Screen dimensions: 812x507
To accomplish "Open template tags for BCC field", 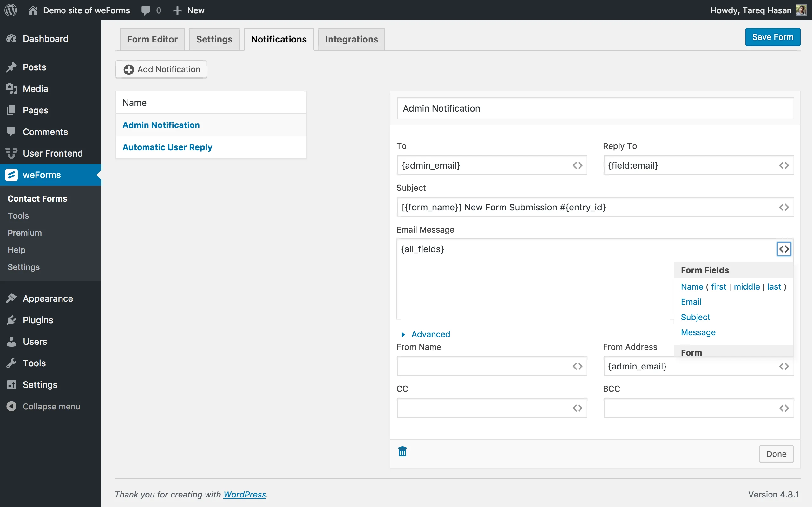I will click(784, 408).
